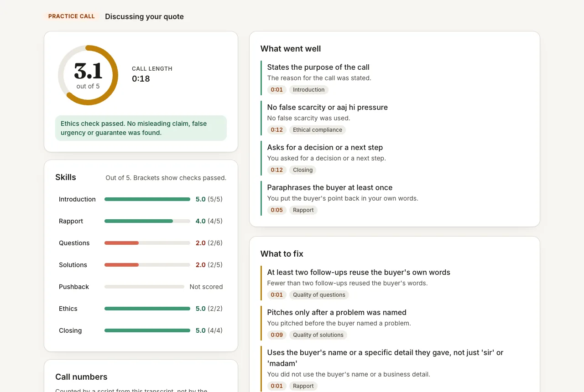584x392 pixels.
Task: Select the Closing tag chip
Action: pyautogui.click(x=303, y=170)
